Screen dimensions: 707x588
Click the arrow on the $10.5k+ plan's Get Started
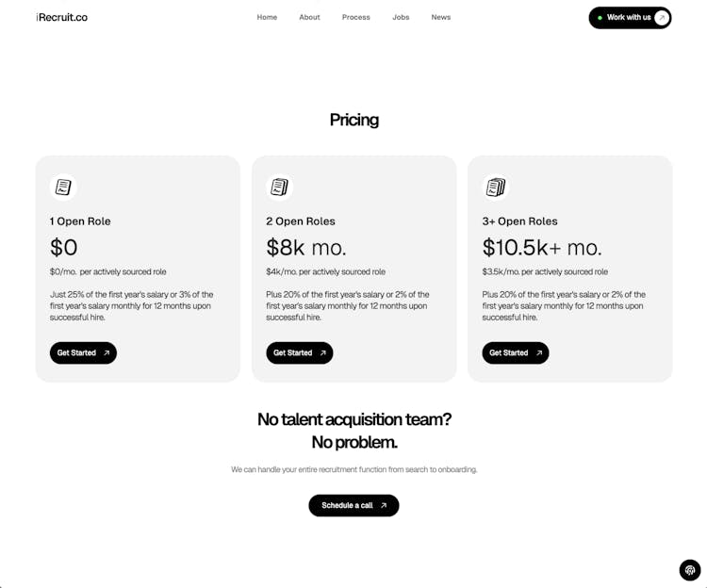click(539, 353)
